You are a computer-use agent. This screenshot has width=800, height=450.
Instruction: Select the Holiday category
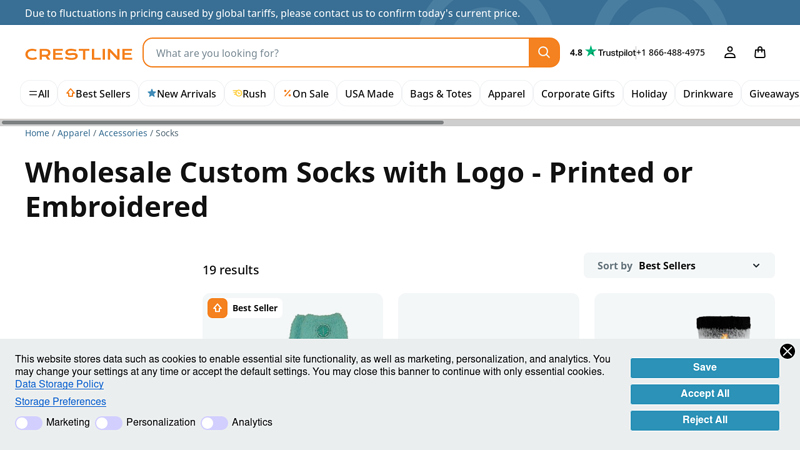[x=649, y=94]
